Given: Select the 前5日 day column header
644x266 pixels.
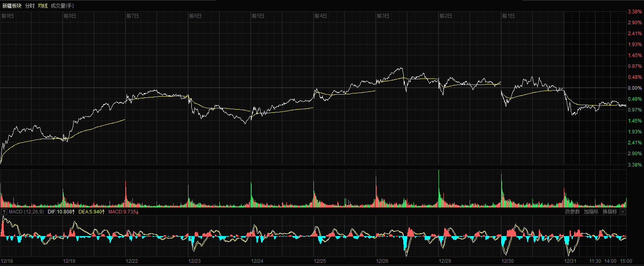Looking at the screenshot, I should coord(258,16).
